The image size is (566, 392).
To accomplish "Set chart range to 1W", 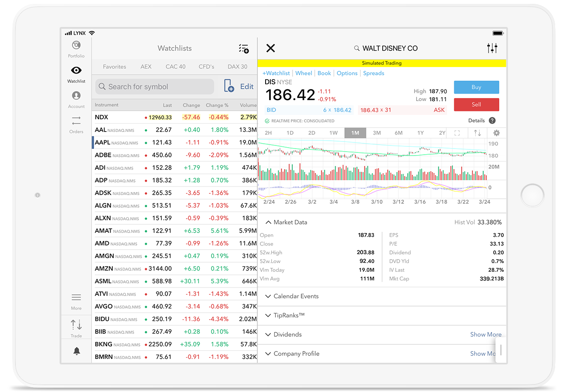I will pos(334,133).
